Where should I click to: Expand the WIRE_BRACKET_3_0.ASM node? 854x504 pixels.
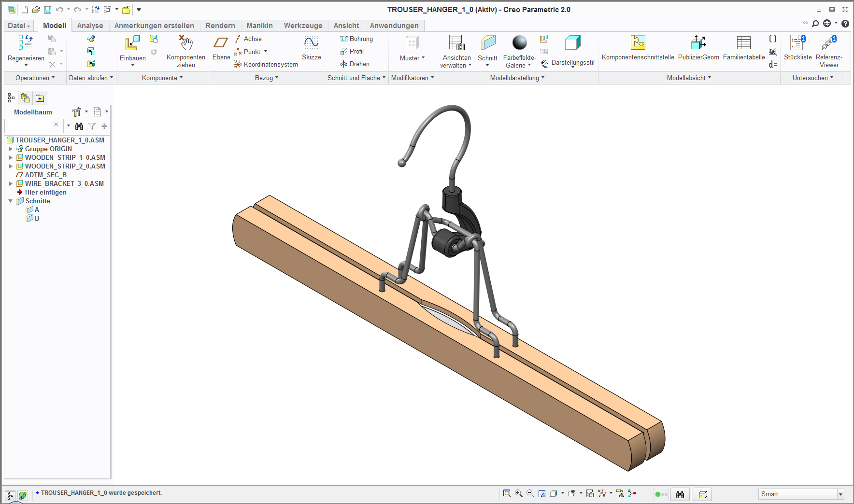point(11,183)
